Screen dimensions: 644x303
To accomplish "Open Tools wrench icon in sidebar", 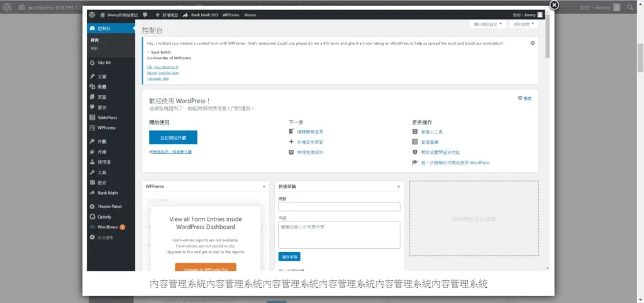I will [92, 172].
